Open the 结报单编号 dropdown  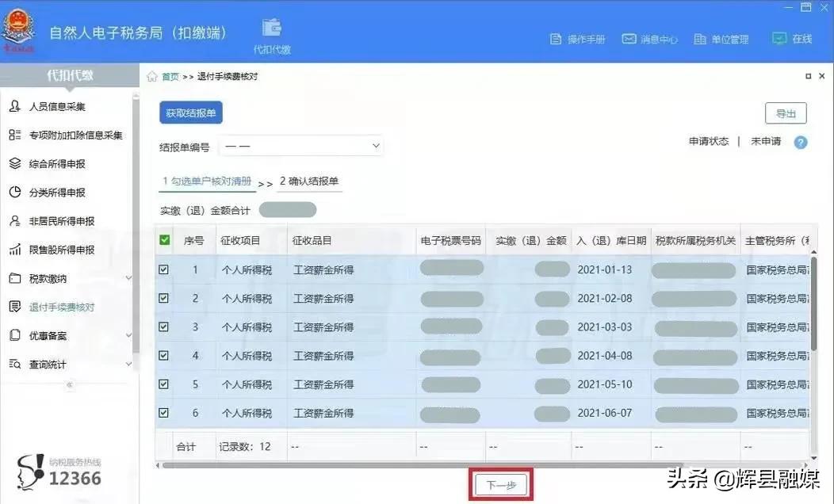[x=301, y=146]
